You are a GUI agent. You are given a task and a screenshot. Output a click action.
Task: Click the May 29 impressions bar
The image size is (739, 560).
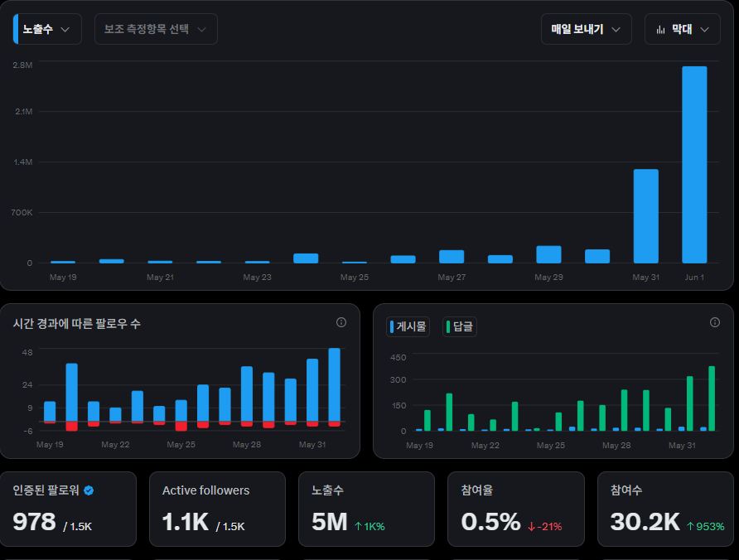coord(548,254)
